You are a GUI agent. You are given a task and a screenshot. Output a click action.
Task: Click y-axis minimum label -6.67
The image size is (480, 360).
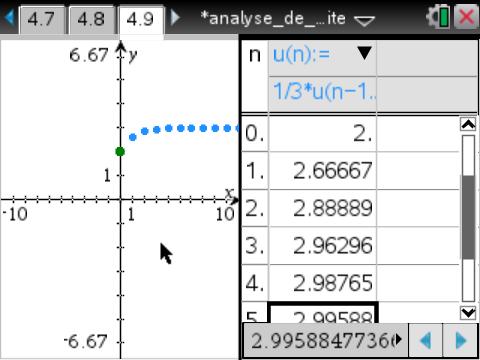(x=86, y=342)
